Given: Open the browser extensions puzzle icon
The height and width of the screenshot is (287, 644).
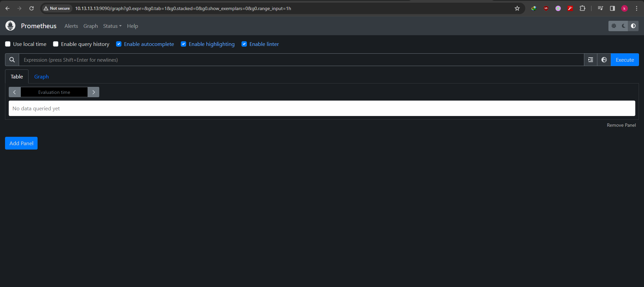Looking at the screenshot, I should [582, 8].
